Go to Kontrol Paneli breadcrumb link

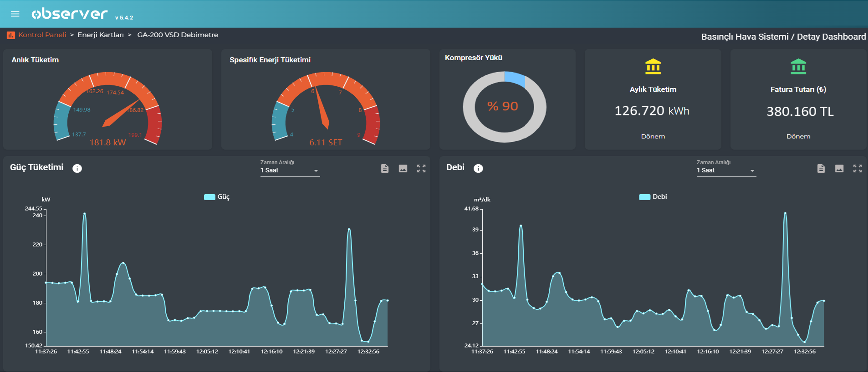click(x=42, y=35)
